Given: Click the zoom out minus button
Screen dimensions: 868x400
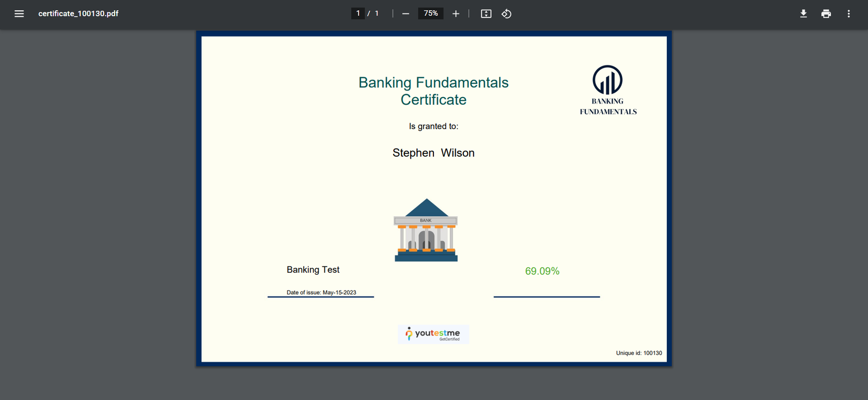Looking at the screenshot, I should pos(406,14).
